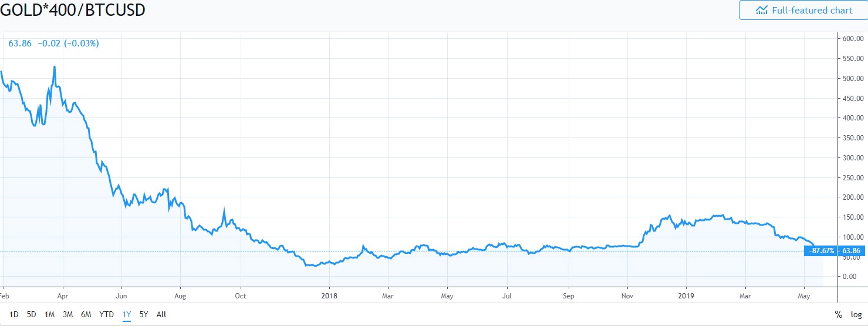Click the 300.00 price axis label
The image size is (868, 326).
852,157
